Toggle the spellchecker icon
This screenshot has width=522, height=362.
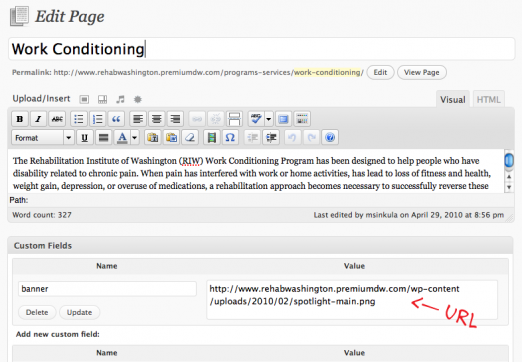coord(256,119)
